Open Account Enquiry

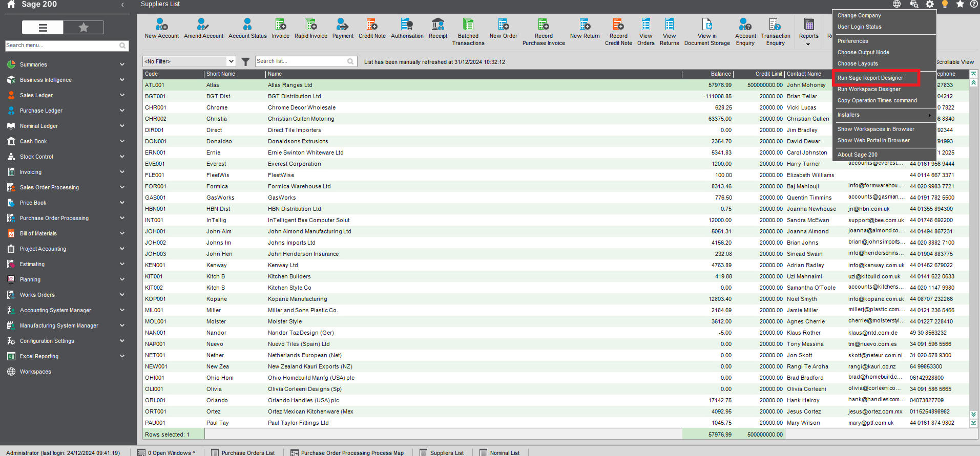click(745, 32)
